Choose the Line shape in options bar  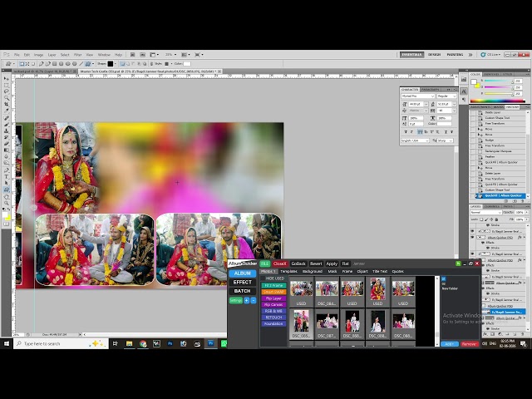point(81,64)
